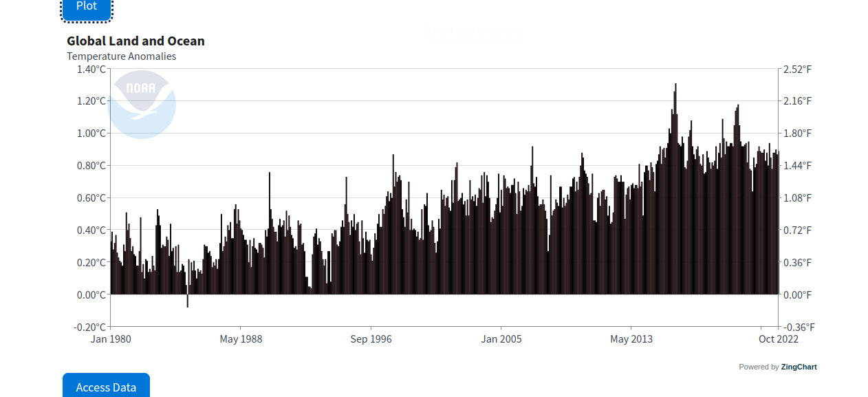
Task: Click the -0.20°C axis label
Action: (x=90, y=328)
